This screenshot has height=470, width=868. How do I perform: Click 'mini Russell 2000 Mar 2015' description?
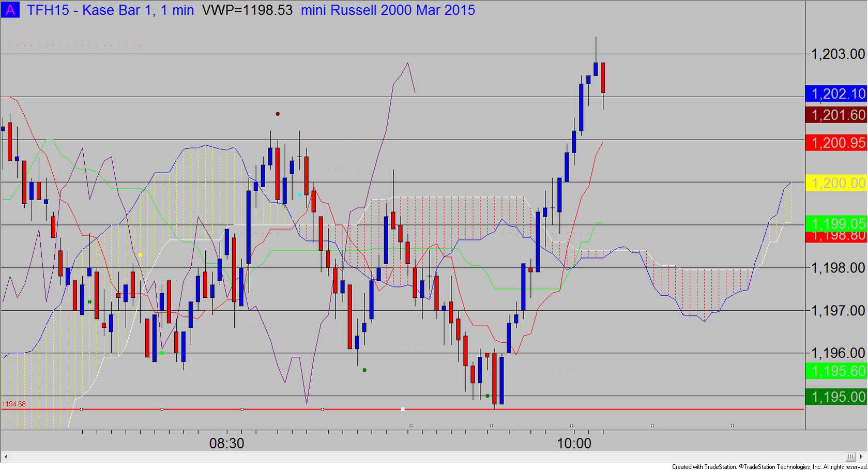coord(388,10)
